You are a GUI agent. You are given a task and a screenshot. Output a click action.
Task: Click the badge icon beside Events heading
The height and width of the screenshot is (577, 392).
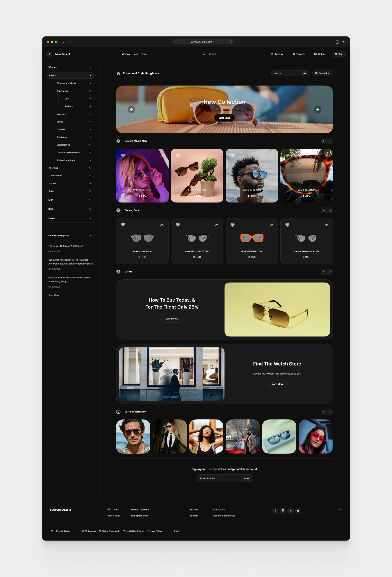(118, 272)
